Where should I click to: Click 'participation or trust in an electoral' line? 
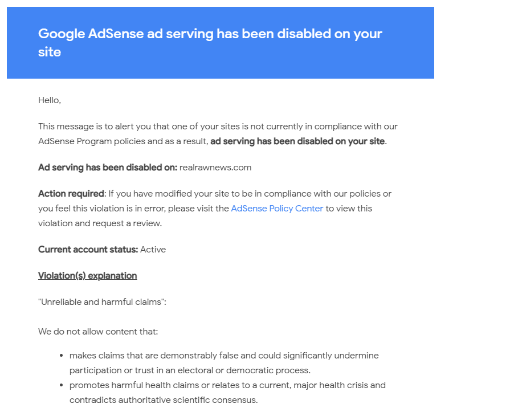(190, 370)
